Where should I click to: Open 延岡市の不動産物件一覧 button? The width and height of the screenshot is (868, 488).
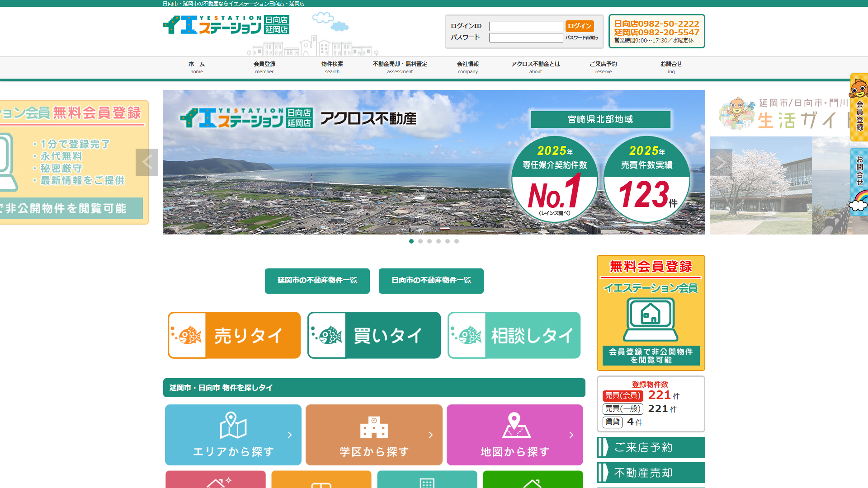(317, 281)
